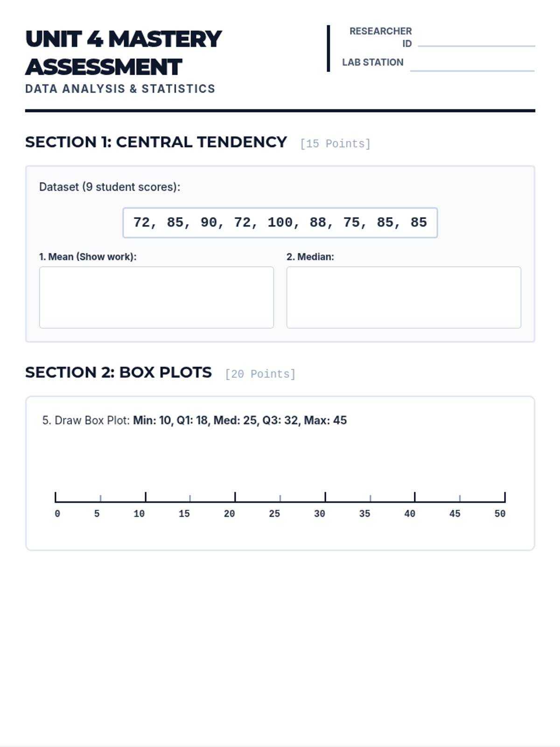Mark the 25 tick on number line
This screenshot has height=747, width=560.
point(280,499)
